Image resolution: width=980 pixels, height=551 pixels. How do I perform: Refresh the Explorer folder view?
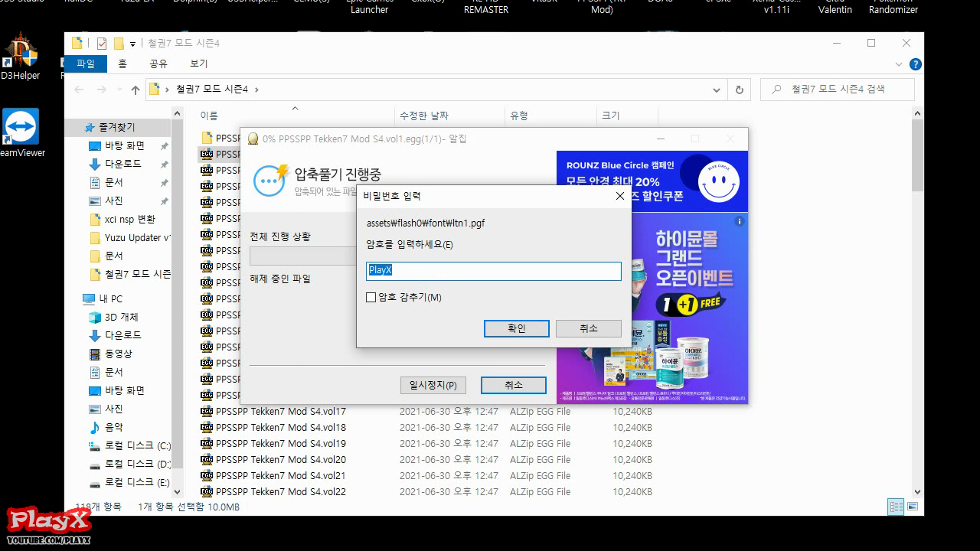tap(739, 90)
